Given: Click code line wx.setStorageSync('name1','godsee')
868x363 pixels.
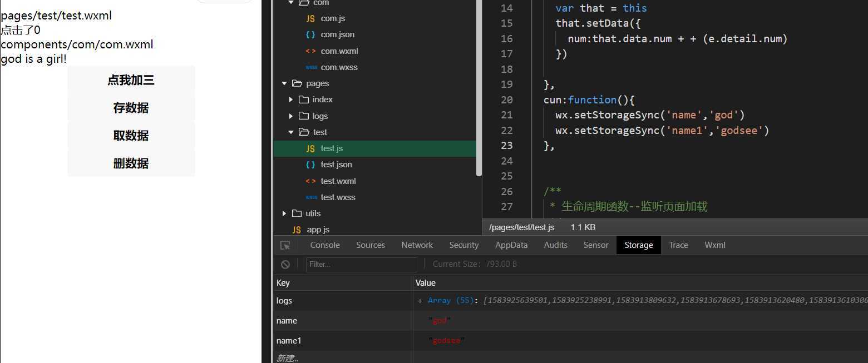Looking at the screenshot, I should click(x=662, y=131).
